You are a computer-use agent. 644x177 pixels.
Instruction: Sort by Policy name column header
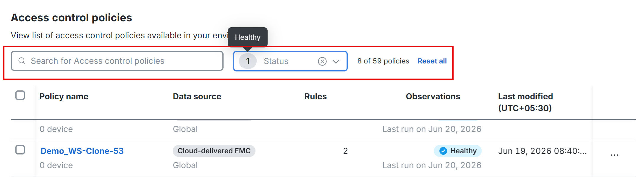point(64,96)
